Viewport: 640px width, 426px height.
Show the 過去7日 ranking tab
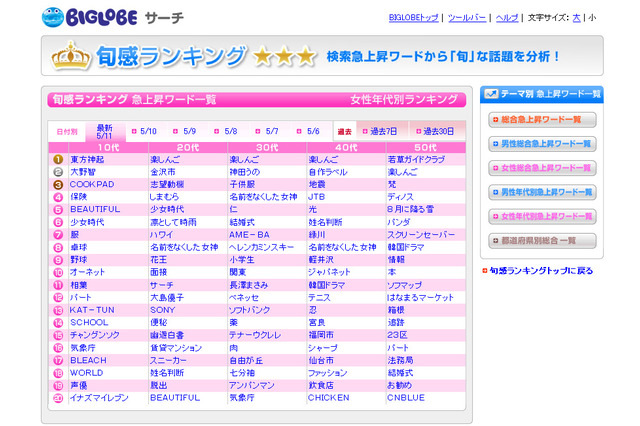tap(380, 131)
